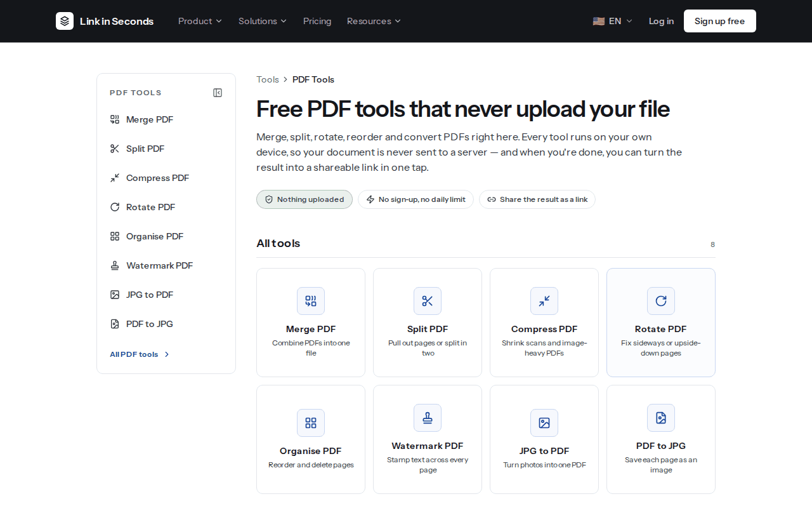This screenshot has height=508, width=812.
Task: Open Watermark PDF from the sidebar
Action: tap(166, 265)
